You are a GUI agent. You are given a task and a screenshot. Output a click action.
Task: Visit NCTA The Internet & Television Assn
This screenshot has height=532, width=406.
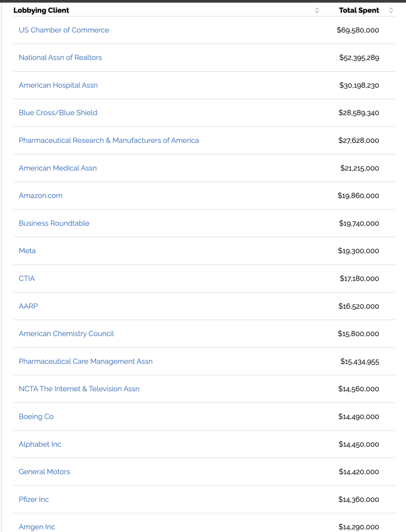(79, 389)
